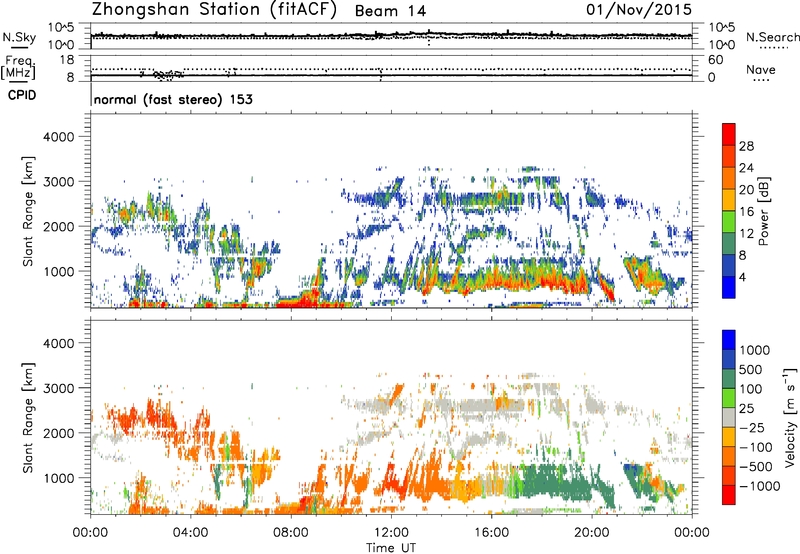
Task: Select the '04:00' time tick label
Action: click(x=191, y=533)
